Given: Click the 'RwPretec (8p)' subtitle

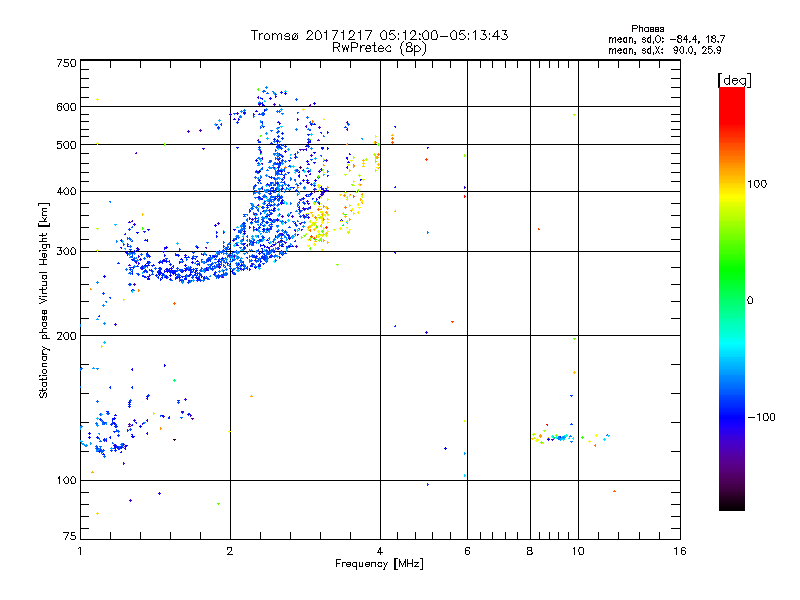Looking at the screenshot, I should pyautogui.click(x=379, y=48).
